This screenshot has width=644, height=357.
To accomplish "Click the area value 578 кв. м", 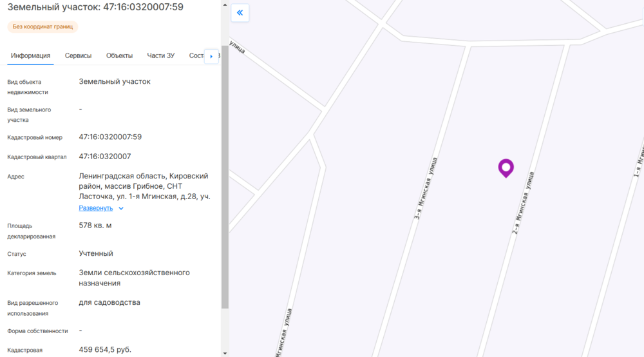I will point(95,226).
